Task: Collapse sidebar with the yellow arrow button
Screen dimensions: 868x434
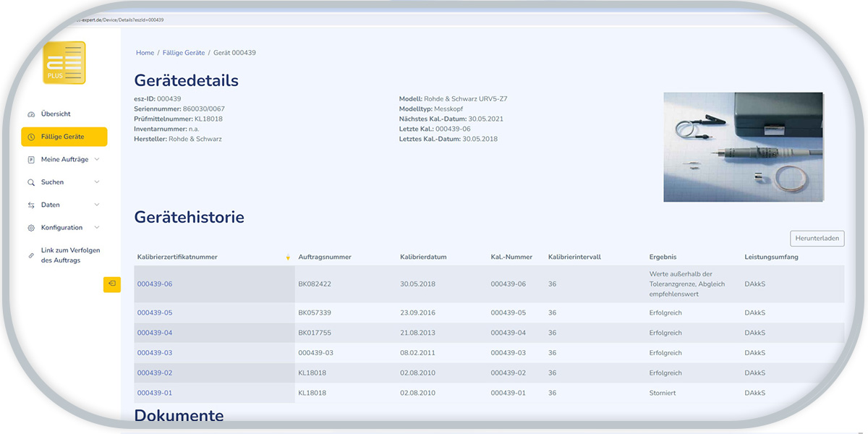Action: click(x=112, y=284)
